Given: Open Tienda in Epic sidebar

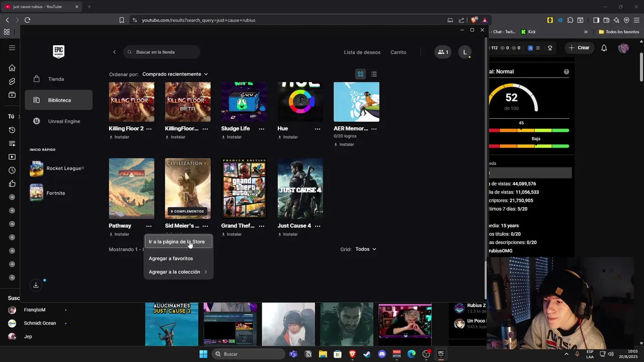Looking at the screenshot, I should (x=58, y=79).
